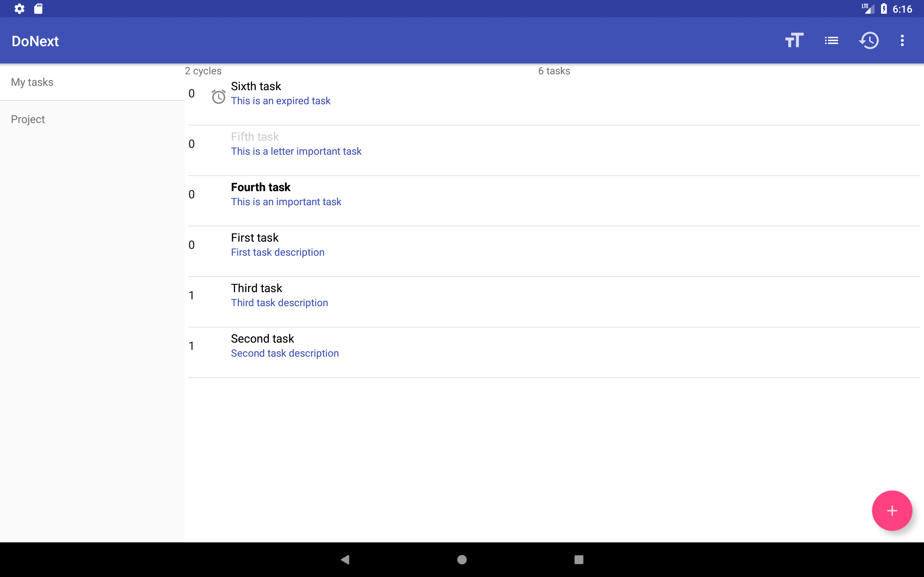Click the Third task description text
The width and height of the screenshot is (924, 577).
pyautogui.click(x=279, y=303)
